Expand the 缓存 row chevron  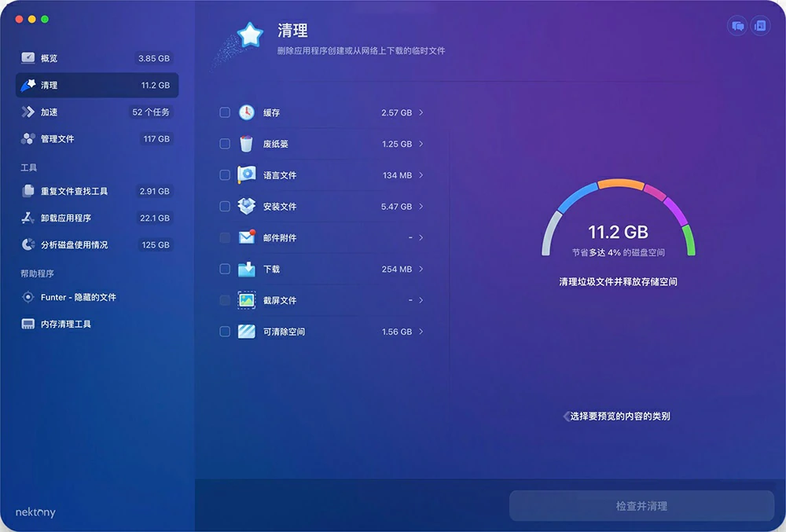tap(421, 112)
